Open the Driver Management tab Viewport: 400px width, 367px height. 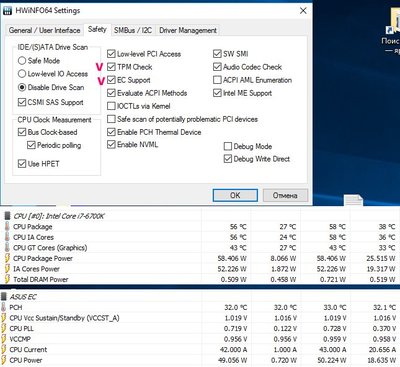188,30
